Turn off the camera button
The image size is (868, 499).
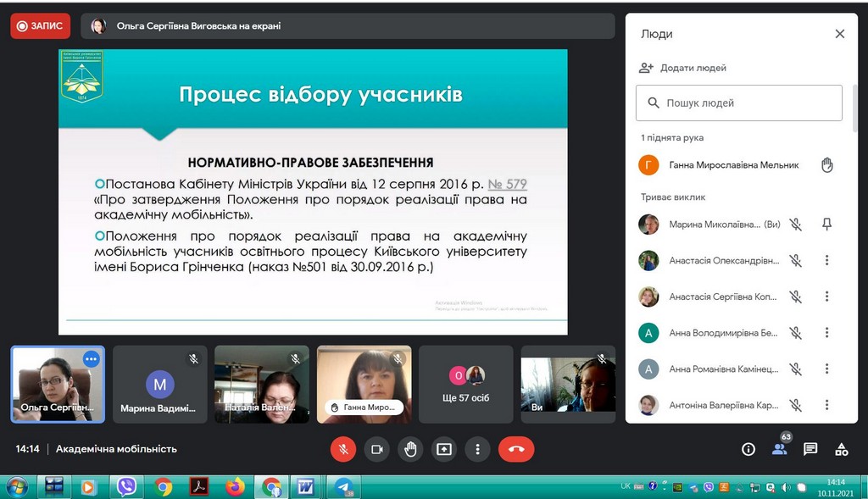pyautogui.click(x=377, y=449)
